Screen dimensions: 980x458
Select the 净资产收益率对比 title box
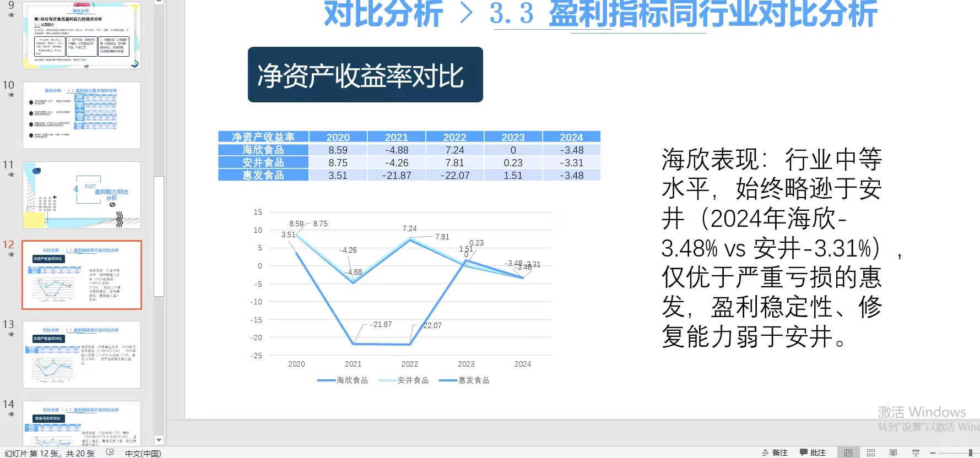click(365, 75)
